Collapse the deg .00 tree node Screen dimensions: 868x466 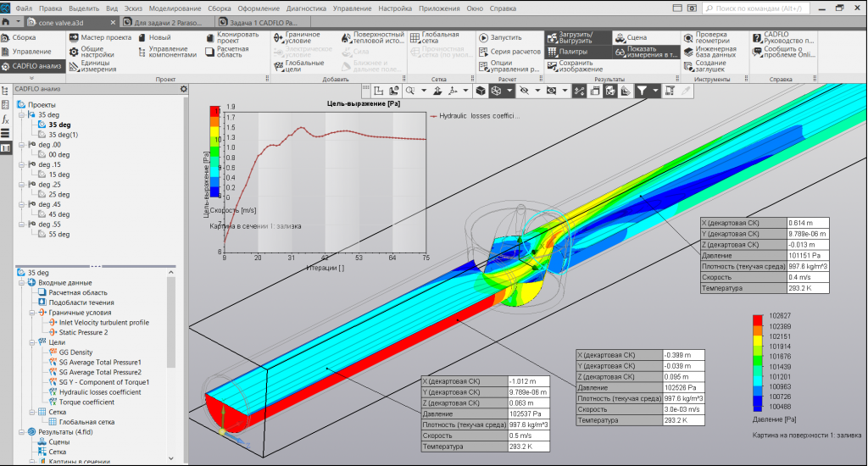(21, 144)
